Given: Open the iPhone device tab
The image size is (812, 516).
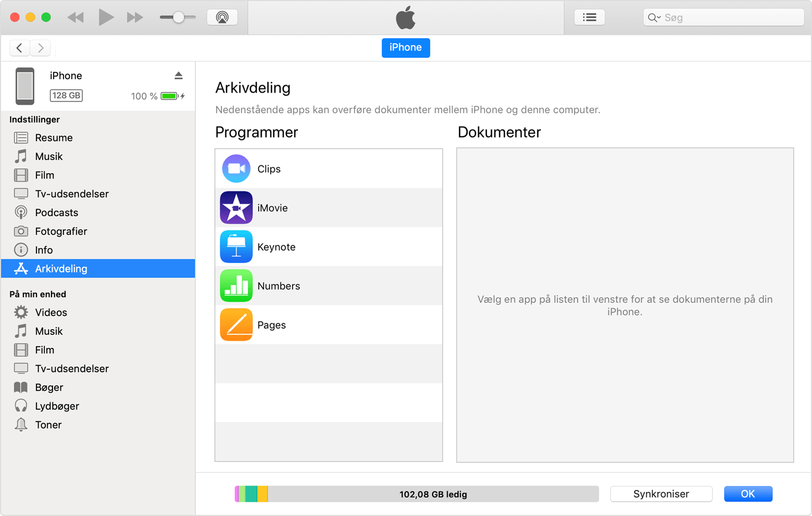Looking at the screenshot, I should [405, 47].
